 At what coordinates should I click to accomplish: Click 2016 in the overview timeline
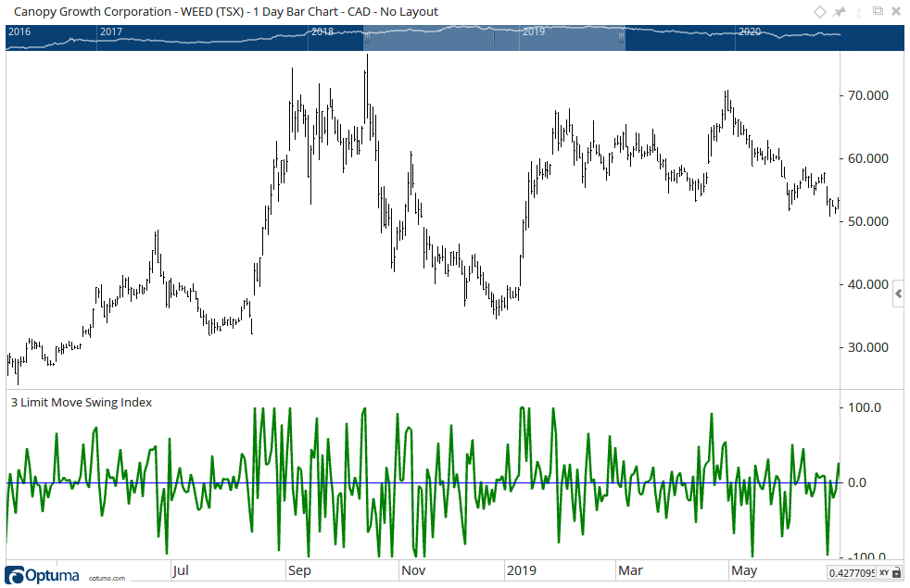click(19, 31)
